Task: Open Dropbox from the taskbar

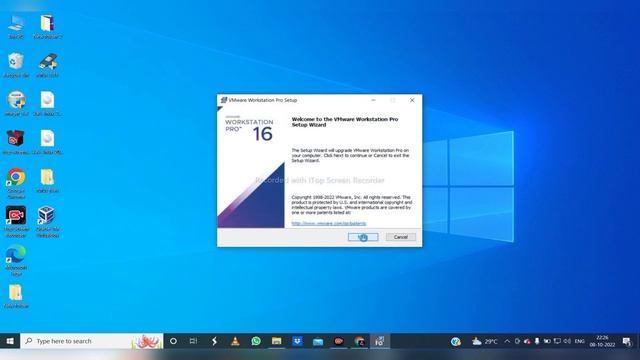Action: pos(297,341)
